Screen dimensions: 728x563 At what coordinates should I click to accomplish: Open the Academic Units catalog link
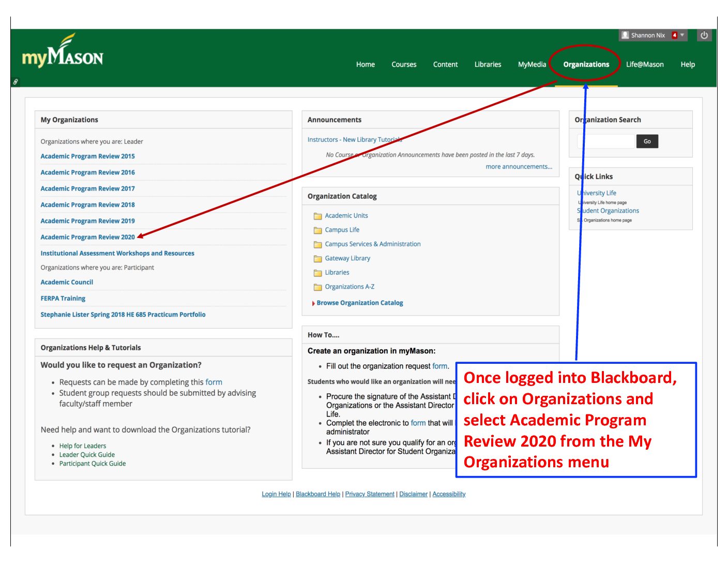click(346, 216)
